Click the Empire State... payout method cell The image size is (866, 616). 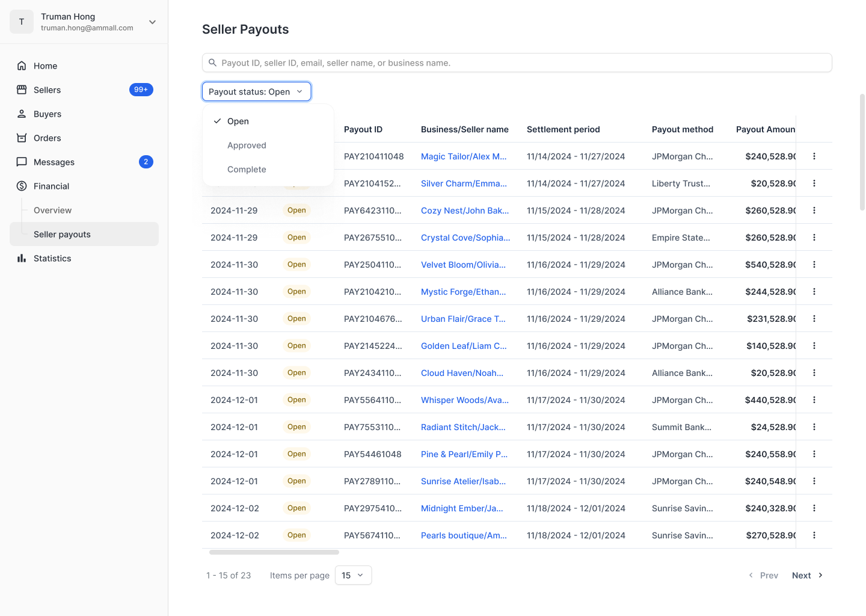pos(681,238)
